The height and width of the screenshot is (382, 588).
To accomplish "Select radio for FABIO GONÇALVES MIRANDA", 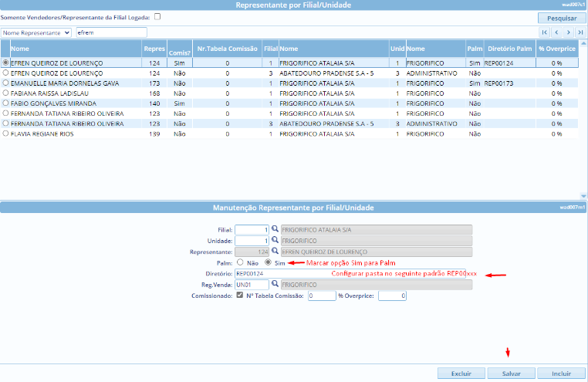I will 5,103.
